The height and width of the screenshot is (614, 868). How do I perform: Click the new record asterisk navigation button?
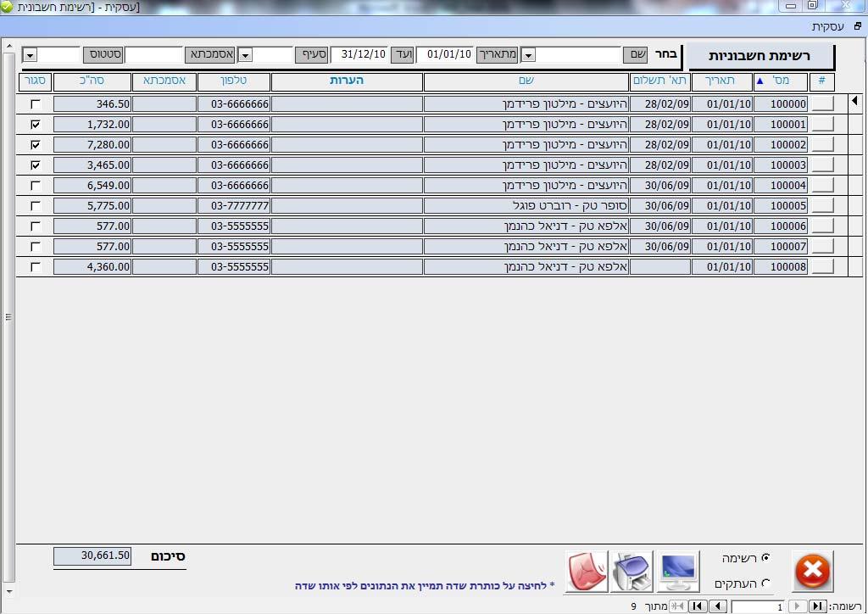point(677,606)
